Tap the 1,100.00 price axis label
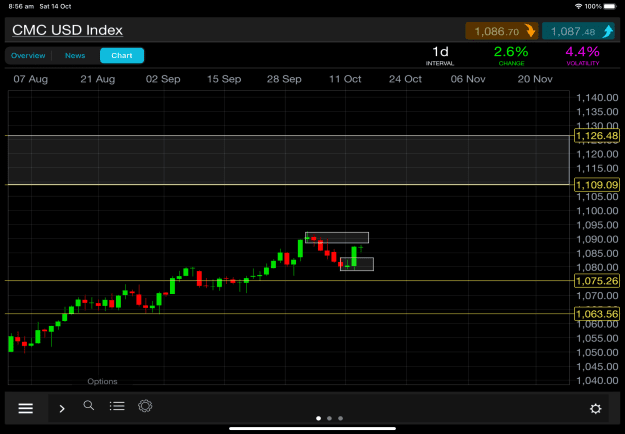 (x=597, y=211)
